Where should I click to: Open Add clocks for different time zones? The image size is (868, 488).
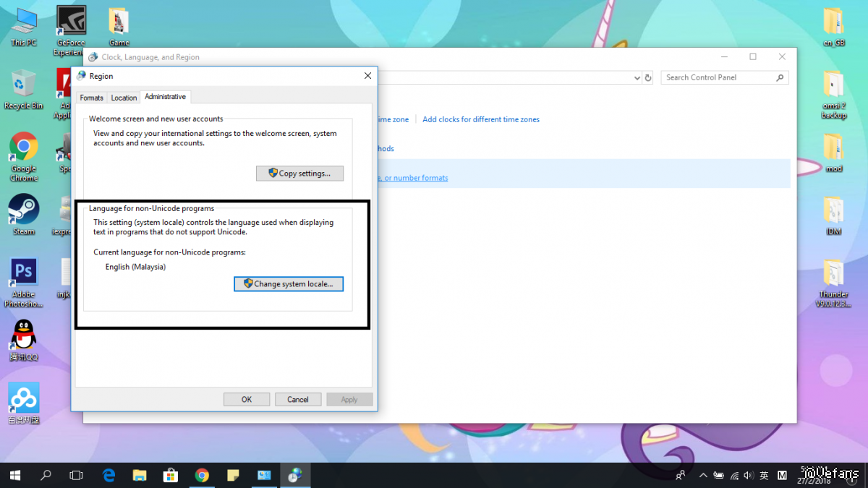point(481,119)
